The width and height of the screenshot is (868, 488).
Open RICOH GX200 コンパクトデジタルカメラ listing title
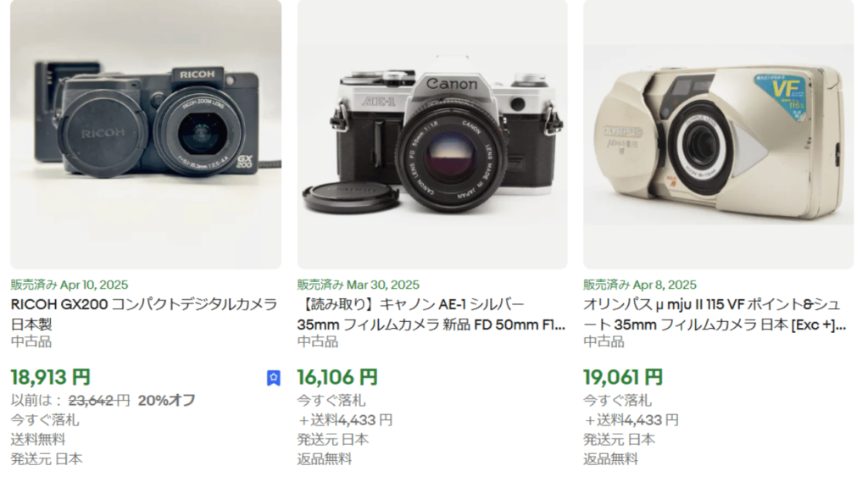(x=144, y=314)
